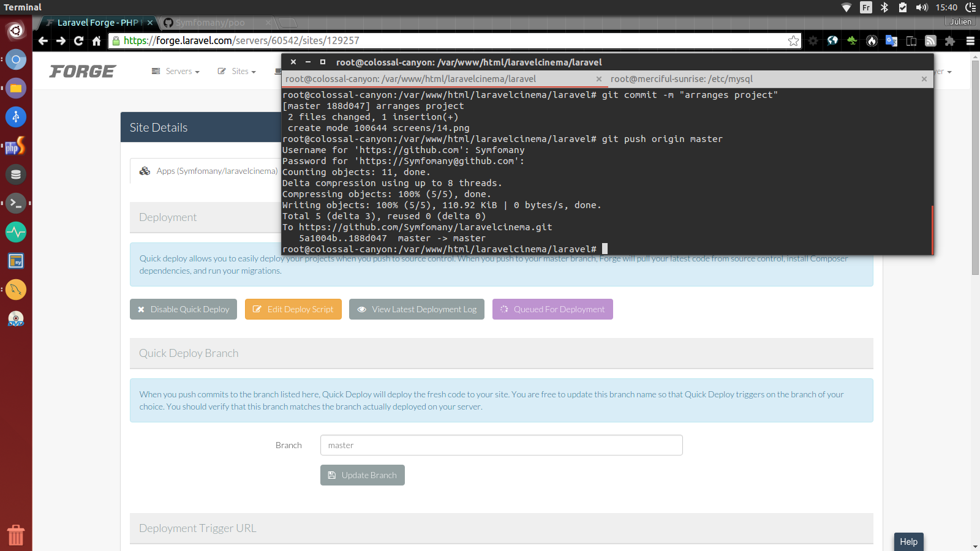Go forward in the browser

[x=61, y=41]
